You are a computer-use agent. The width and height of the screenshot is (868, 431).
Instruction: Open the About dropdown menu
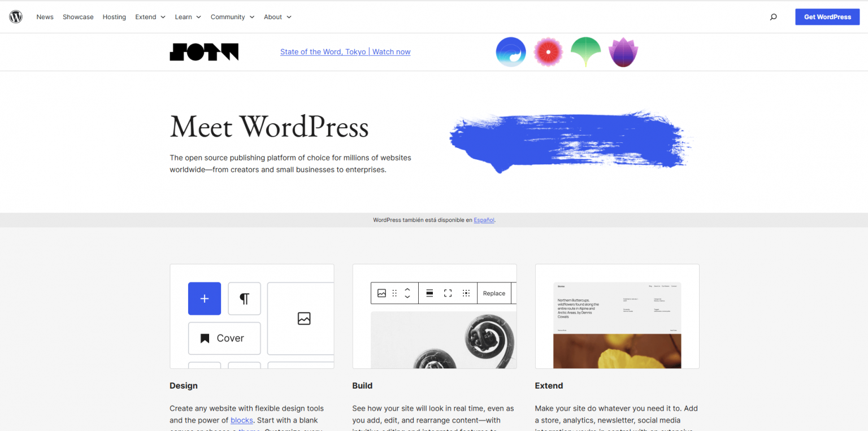277,17
